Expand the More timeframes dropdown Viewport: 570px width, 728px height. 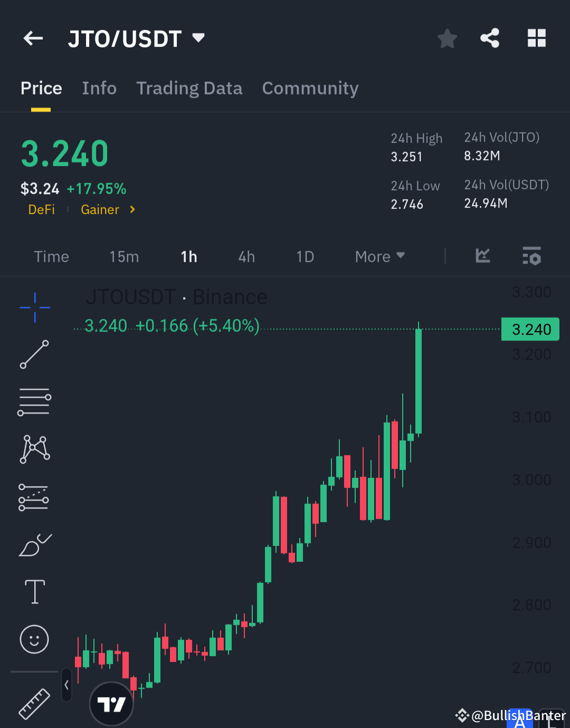pyautogui.click(x=379, y=256)
